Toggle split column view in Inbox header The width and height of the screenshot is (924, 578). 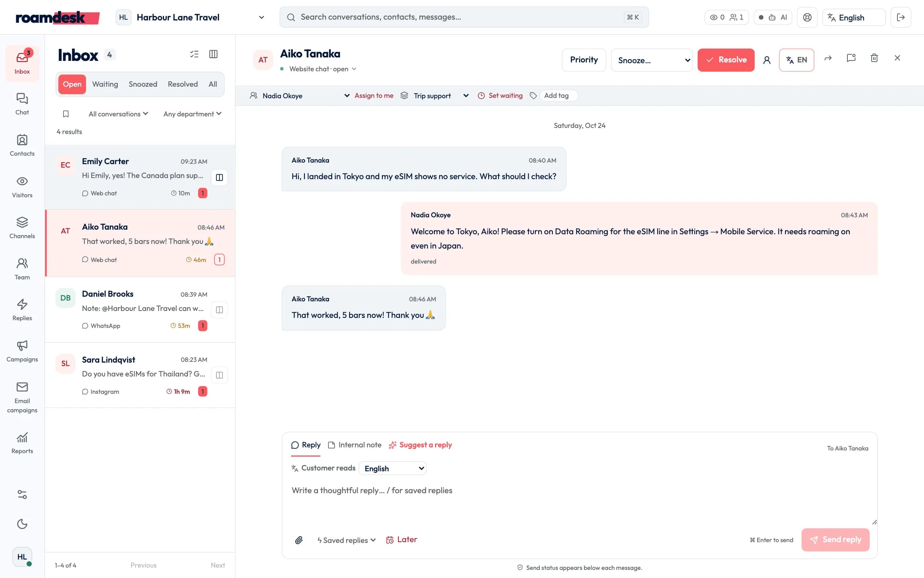click(213, 54)
